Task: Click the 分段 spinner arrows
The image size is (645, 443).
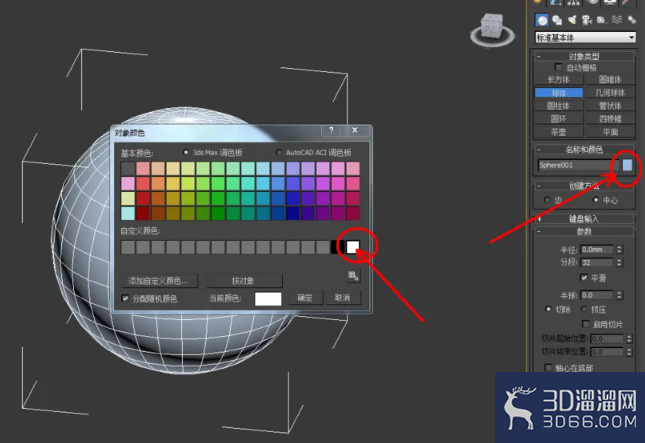Action: coord(619,262)
